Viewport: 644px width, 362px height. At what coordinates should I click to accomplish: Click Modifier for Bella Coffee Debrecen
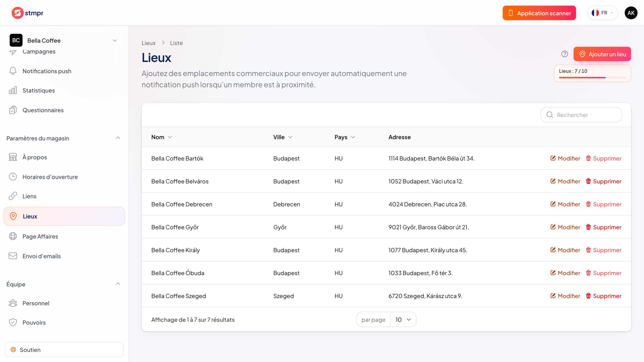coord(565,204)
